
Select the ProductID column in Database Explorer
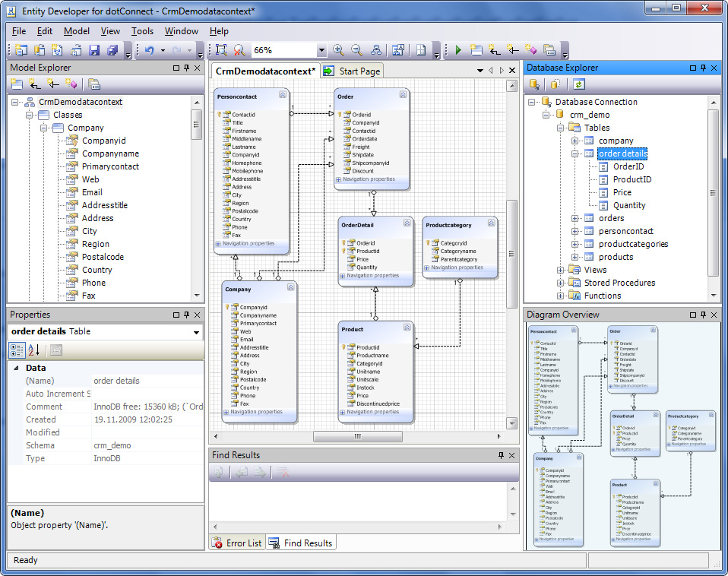point(632,179)
